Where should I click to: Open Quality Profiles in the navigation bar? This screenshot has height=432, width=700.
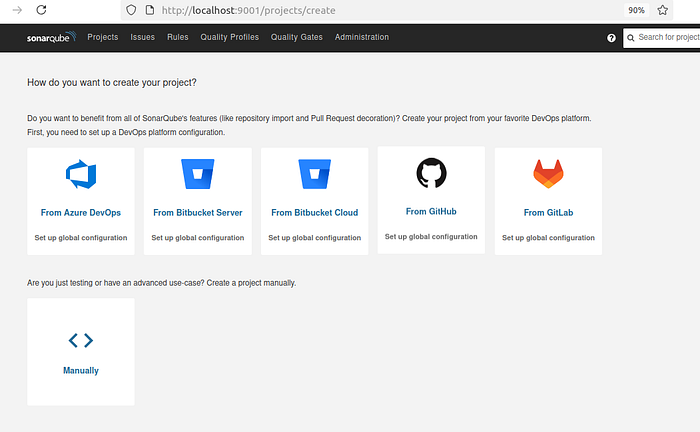click(x=229, y=37)
